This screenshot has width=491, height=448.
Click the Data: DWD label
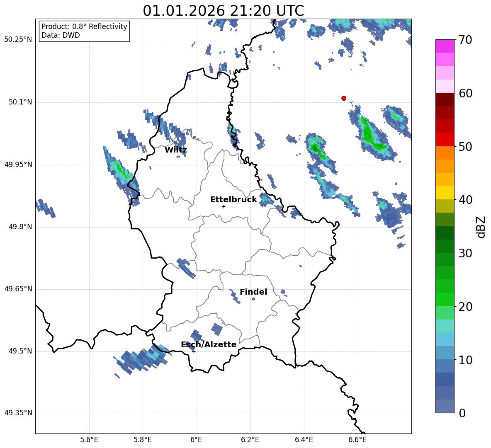point(61,35)
